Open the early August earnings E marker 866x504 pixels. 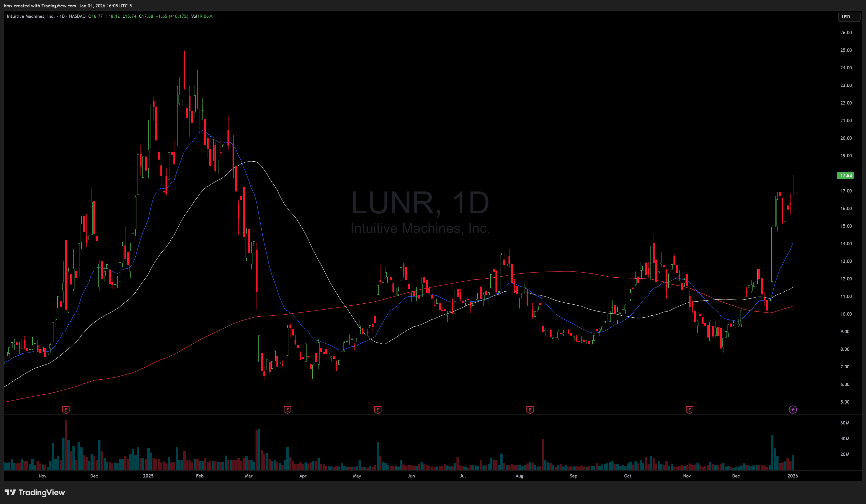click(530, 409)
